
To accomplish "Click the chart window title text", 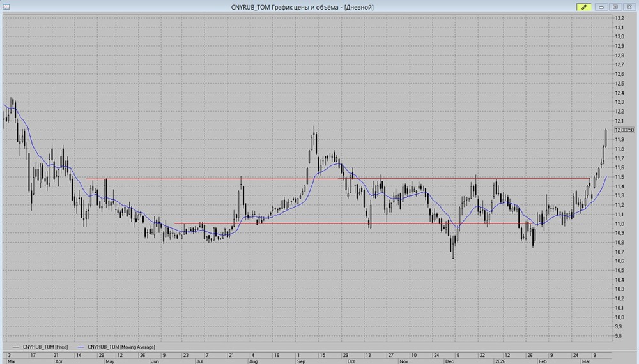I will 302,7.
